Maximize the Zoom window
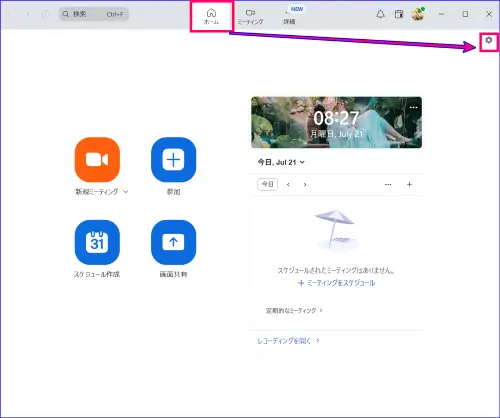 (465, 14)
